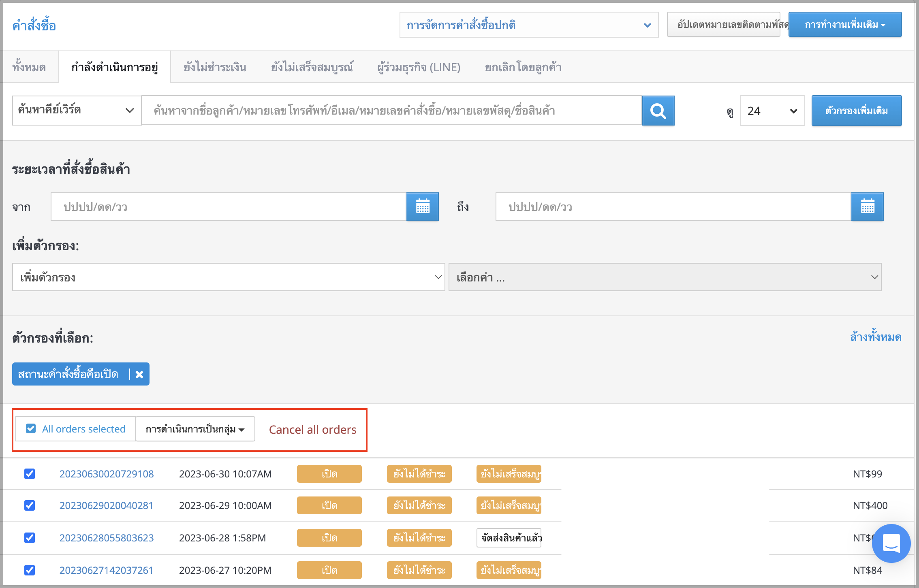The height and width of the screenshot is (588, 919).
Task: Open the 'To' date calendar picker
Action: [x=867, y=207]
